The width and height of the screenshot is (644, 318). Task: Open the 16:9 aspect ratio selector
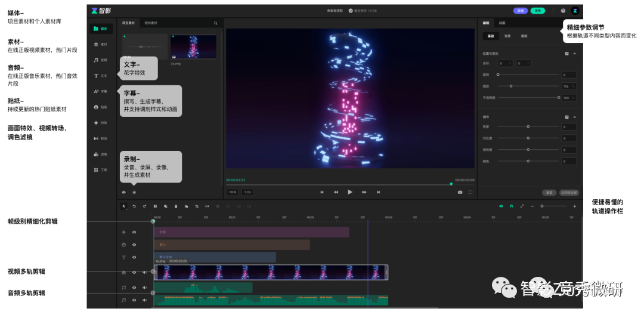(233, 192)
